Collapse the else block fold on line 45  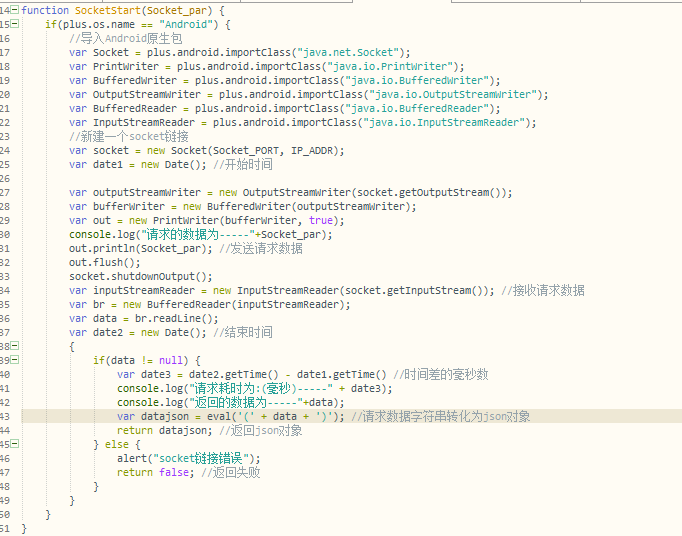[15, 444]
